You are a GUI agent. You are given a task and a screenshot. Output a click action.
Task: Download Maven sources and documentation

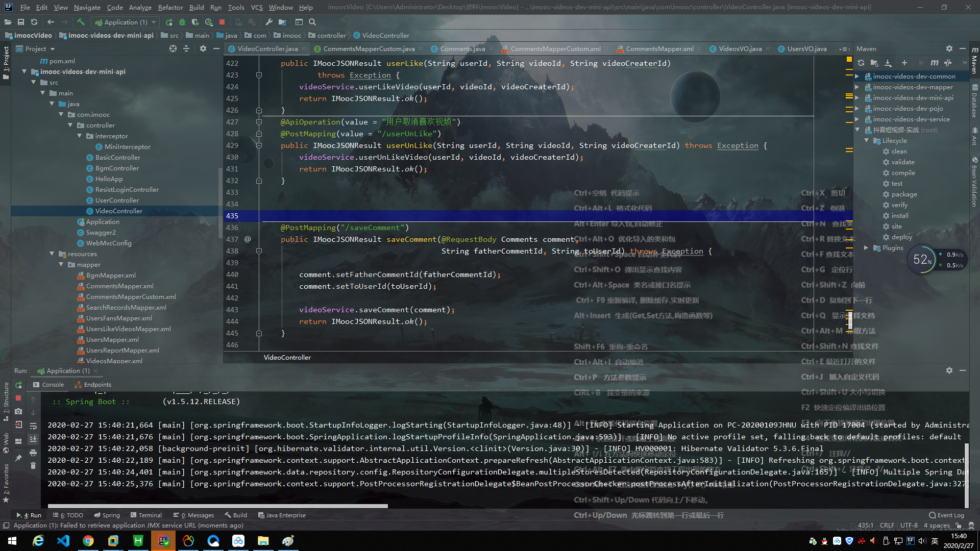(x=888, y=63)
